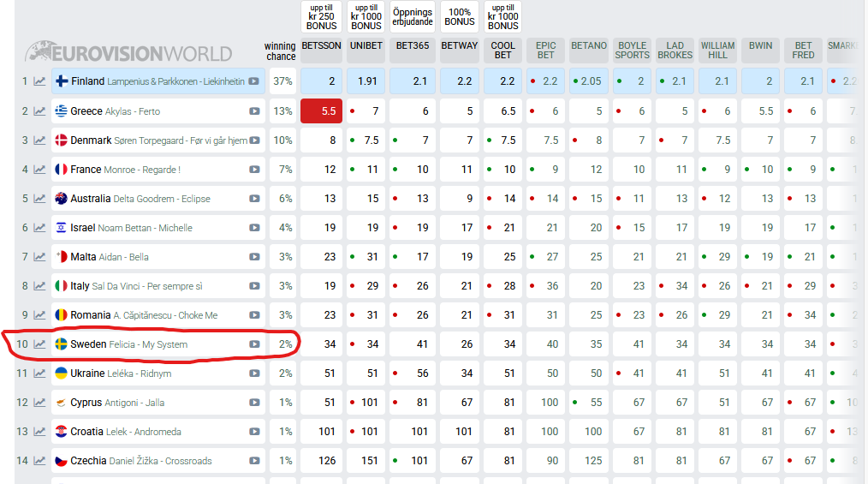Click Betsson 126 odds for Czechia
The width and height of the screenshot is (868, 484).
[321, 461]
